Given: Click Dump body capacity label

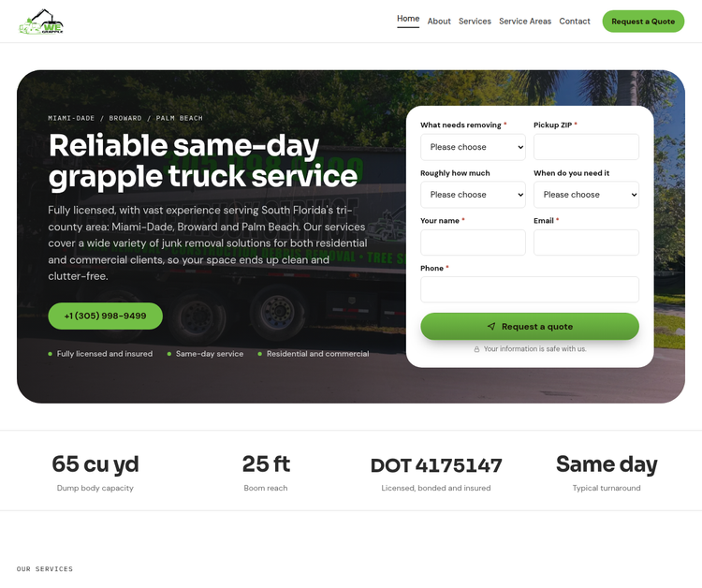Looking at the screenshot, I should (x=95, y=488).
